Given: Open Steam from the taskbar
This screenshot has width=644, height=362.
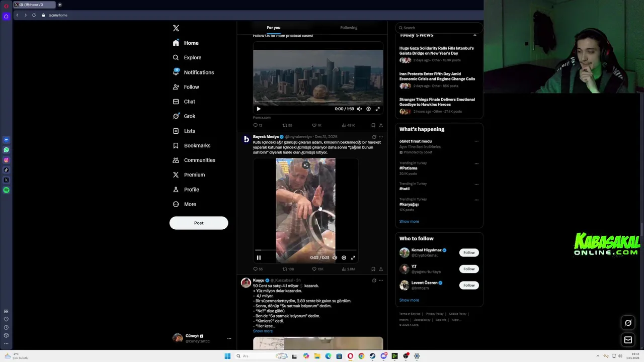Looking at the screenshot, I should pos(372,356).
